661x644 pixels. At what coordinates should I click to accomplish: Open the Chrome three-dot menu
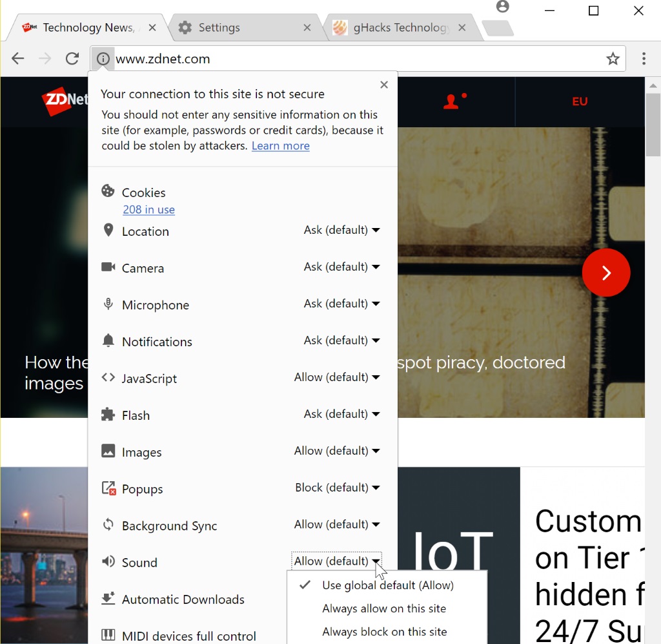pyautogui.click(x=644, y=59)
